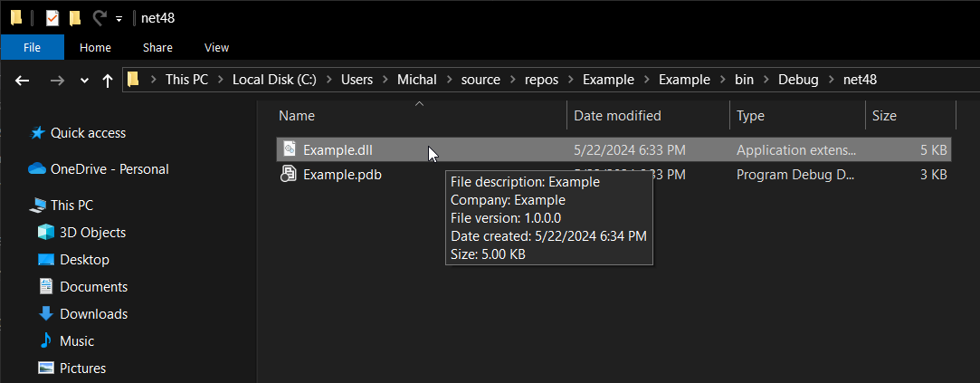Screen dimensions: 980x383
Task: Select the Example.pdb file icon
Action: point(289,175)
